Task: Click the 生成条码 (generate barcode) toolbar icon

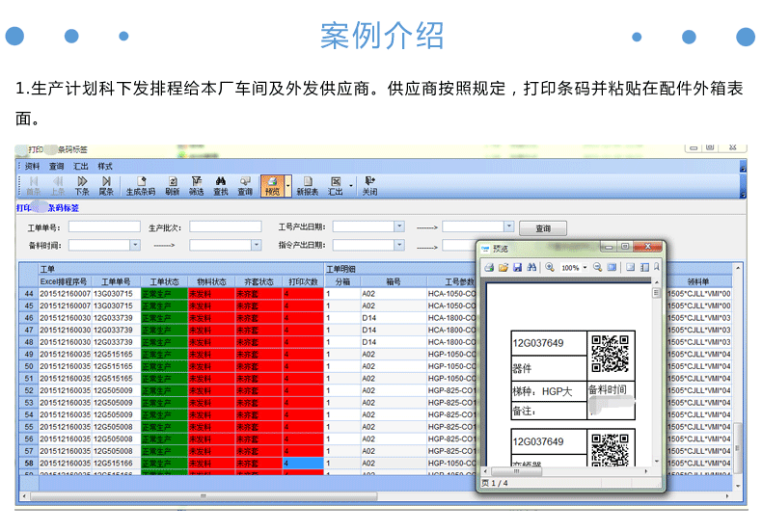Action: [x=141, y=184]
